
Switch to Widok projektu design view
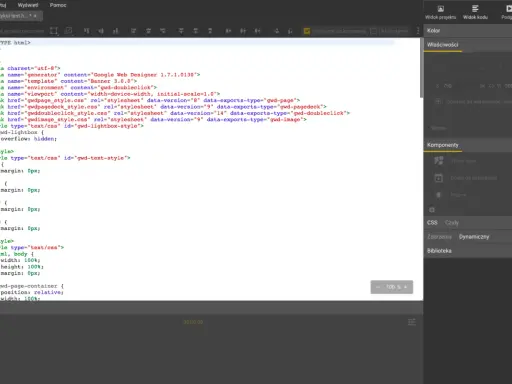click(440, 13)
